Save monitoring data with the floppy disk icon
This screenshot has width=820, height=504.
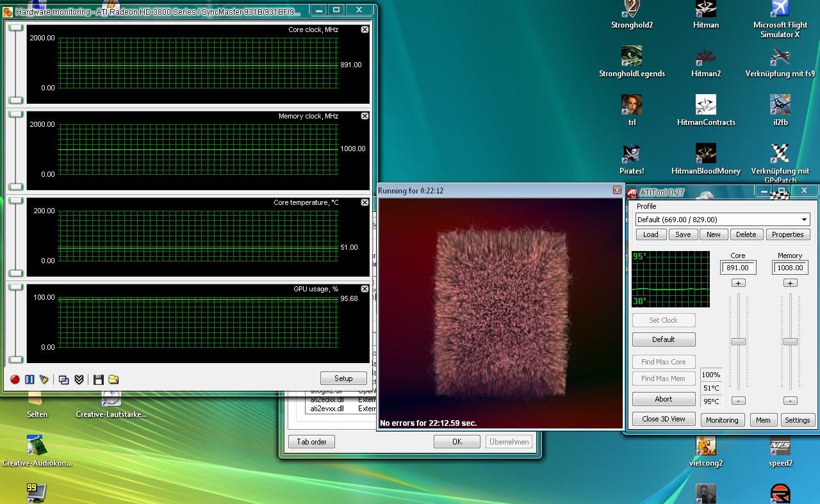click(98, 379)
